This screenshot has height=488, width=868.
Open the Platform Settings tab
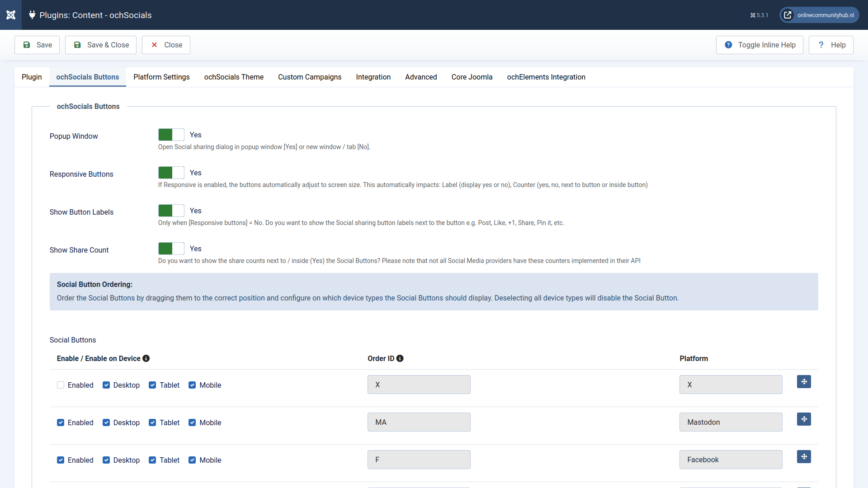(x=161, y=77)
